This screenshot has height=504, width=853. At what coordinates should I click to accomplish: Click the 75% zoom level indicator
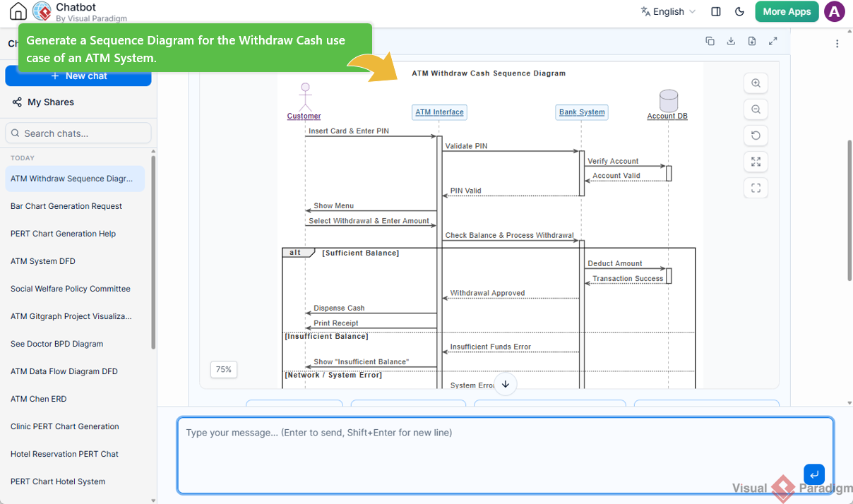(224, 369)
